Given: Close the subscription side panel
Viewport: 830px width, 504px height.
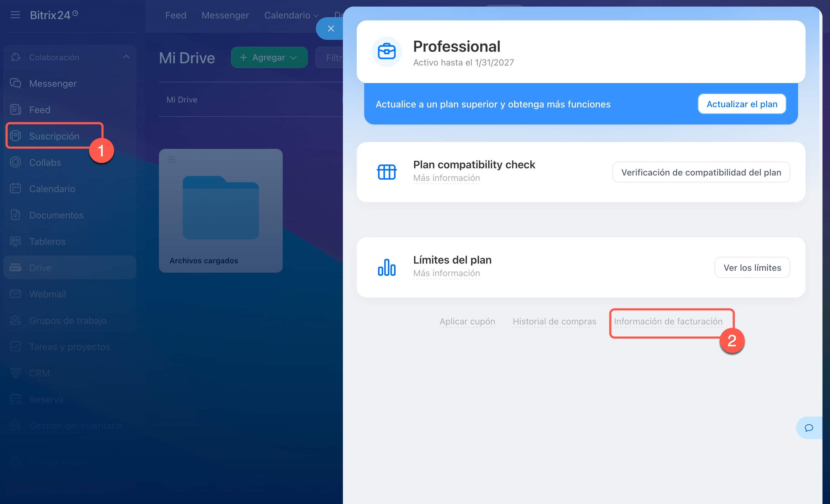Looking at the screenshot, I should (331, 29).
